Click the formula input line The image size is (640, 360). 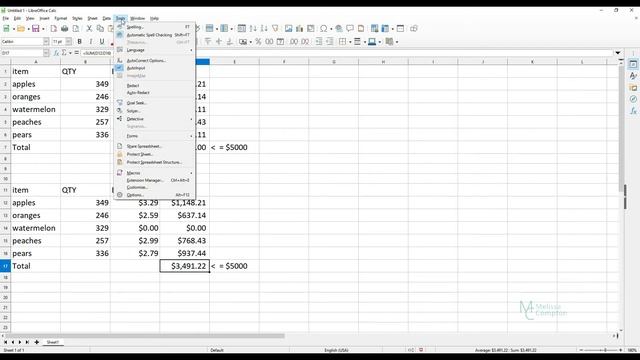pos(347,53)
